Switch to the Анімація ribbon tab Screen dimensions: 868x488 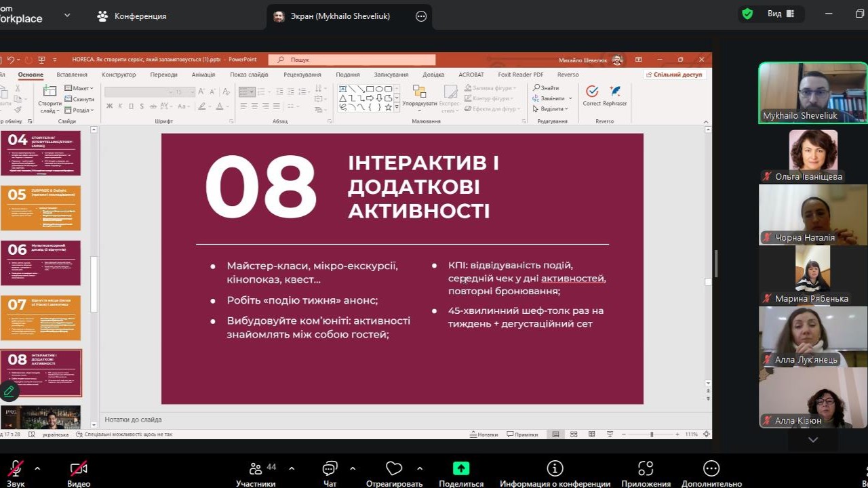coord(203,75)
